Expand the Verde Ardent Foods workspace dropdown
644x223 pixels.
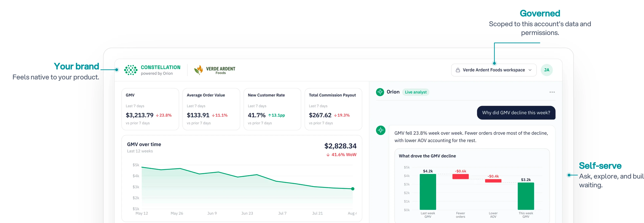point(493,70)
